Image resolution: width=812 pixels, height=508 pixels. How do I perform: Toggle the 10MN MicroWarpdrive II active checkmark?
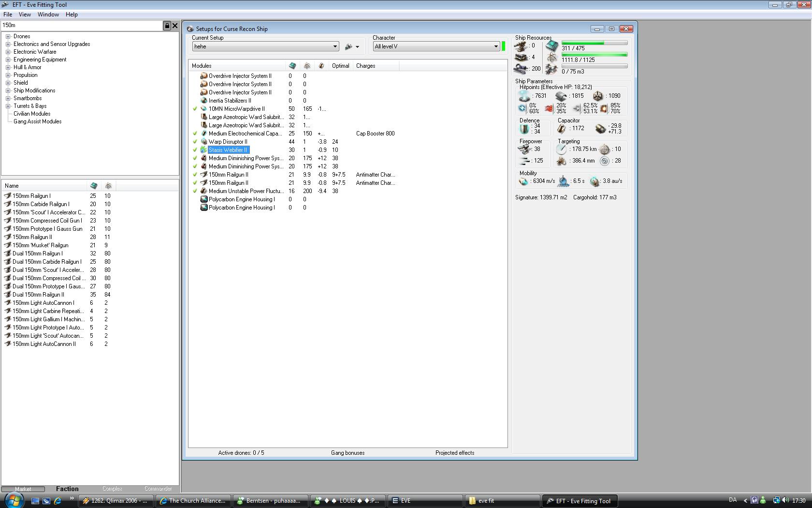(x=195, y=109)
